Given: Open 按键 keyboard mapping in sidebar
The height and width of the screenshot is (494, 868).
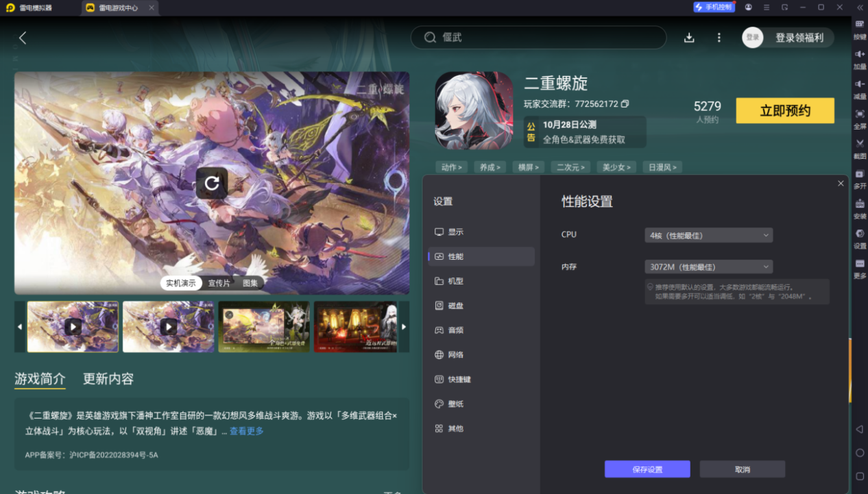Looking at the screenshot, I should (x=860, y=29).
